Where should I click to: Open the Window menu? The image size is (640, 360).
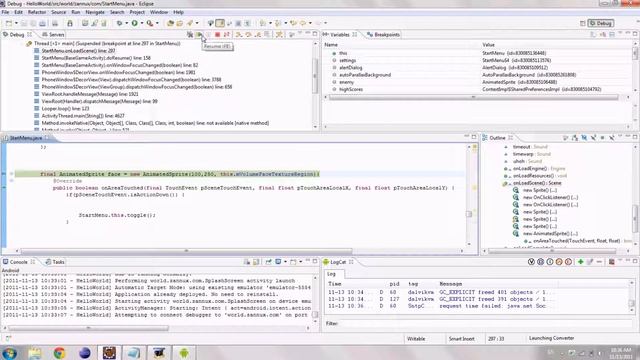click(159, 12)
